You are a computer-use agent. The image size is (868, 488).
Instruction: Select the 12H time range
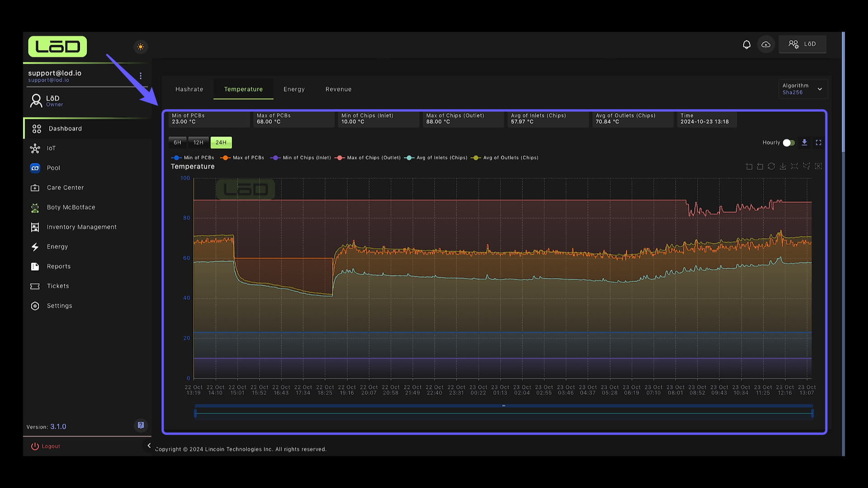pos(198,143)
